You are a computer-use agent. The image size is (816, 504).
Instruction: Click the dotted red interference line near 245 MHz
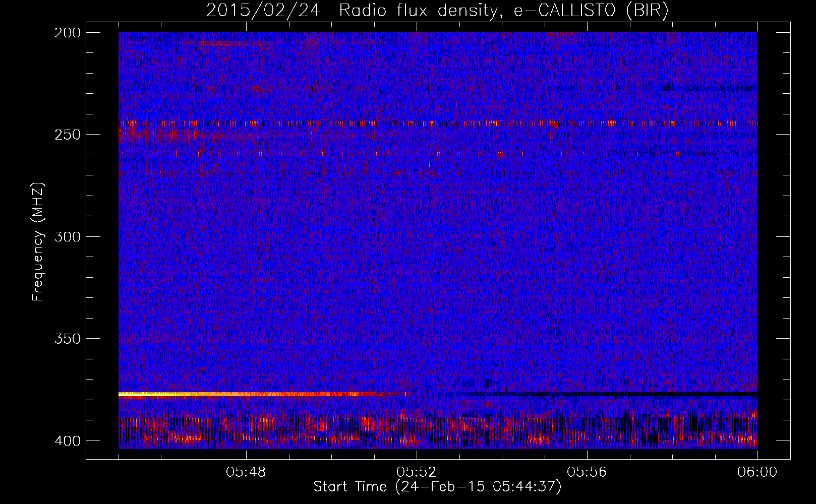438,123
